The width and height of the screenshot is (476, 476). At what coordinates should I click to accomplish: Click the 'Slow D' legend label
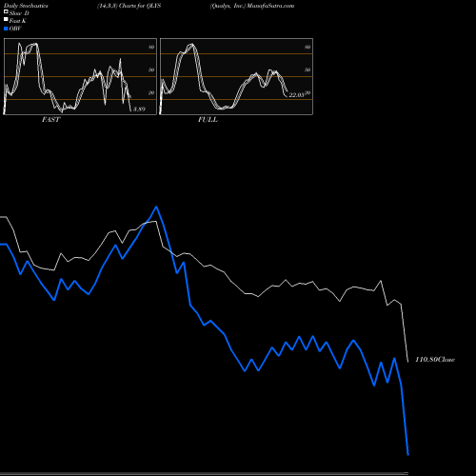click(19, 13)
